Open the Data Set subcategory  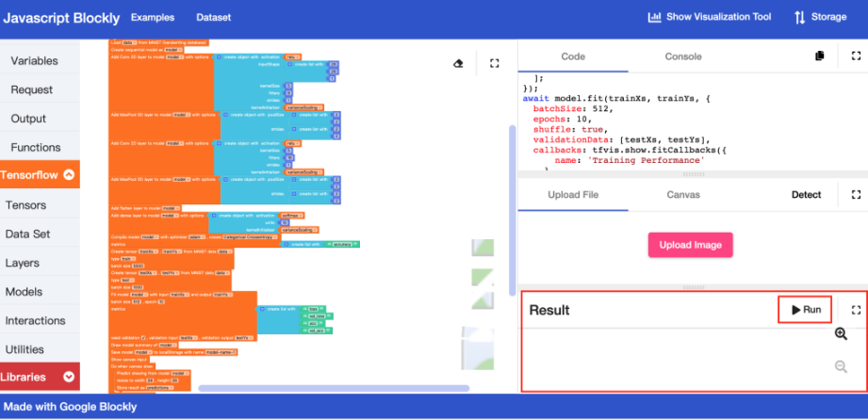40,234
